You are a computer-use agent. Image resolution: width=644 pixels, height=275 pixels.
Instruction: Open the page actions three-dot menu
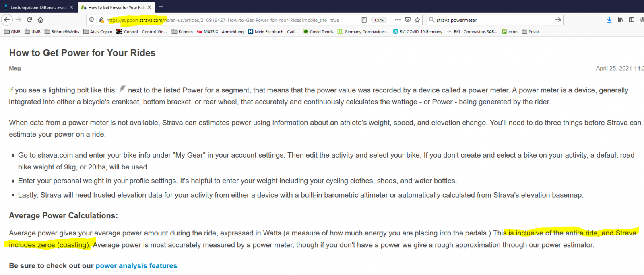point(398,20)
